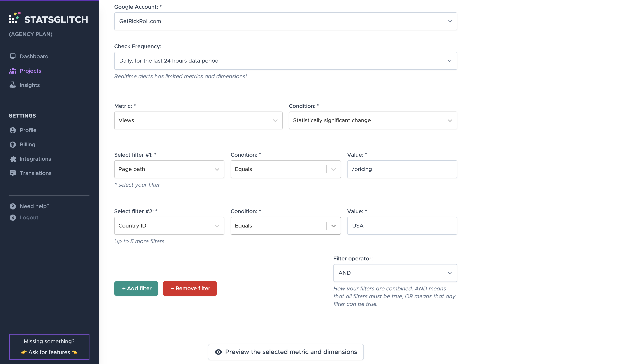
Task: Click the 'Realtime alerts has limited metrics' note
Action: click(x=180, y=76)
